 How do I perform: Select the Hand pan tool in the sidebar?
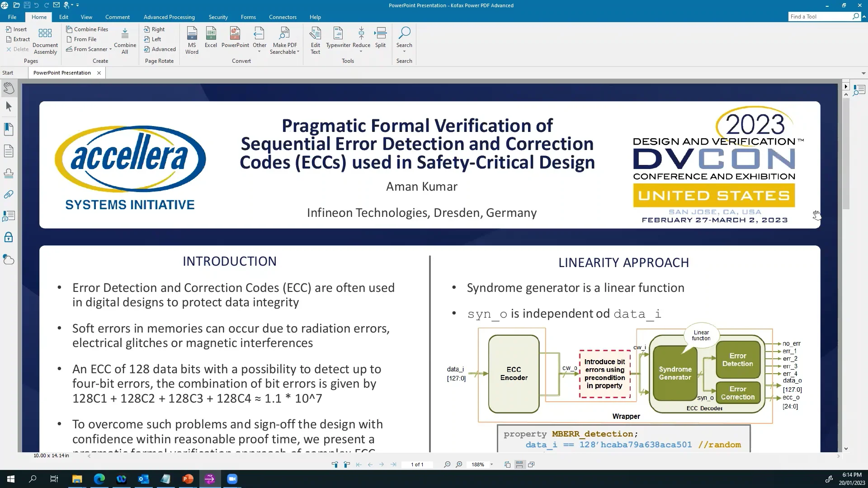9,88
